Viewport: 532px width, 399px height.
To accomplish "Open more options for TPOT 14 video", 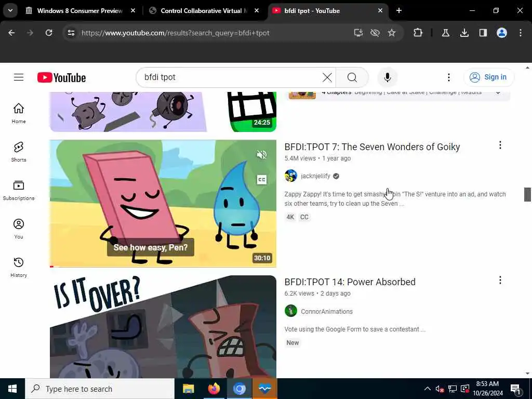I will pos(500,280).
